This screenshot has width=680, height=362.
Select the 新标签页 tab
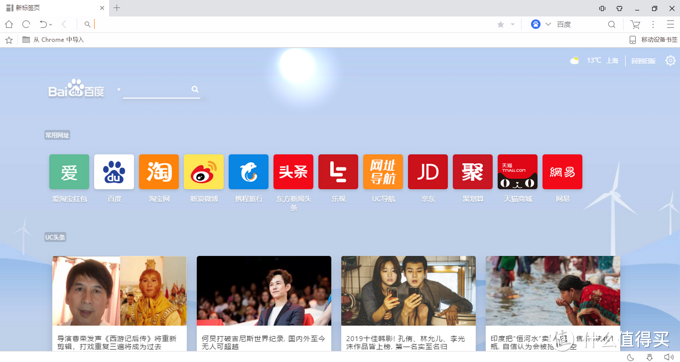54,8
